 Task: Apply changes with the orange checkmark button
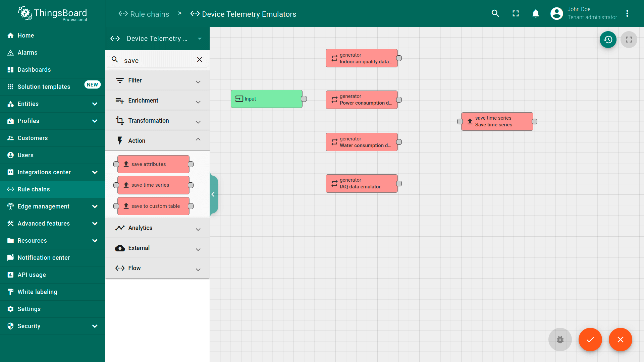[x=590, y=339]
